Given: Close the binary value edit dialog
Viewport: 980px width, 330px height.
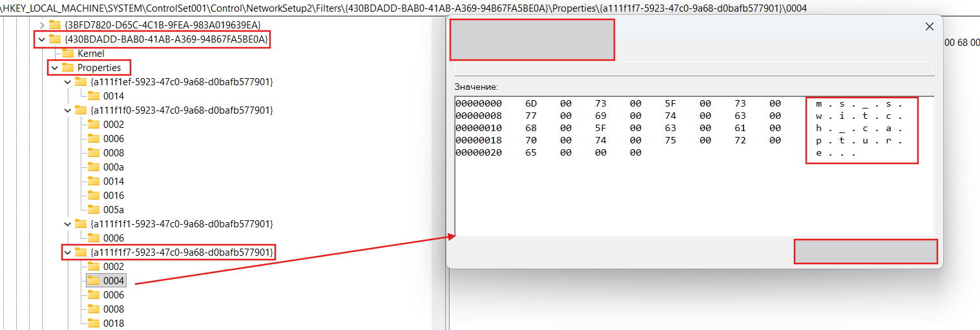Looking at the screenshot, I should pyautogui.click(x=930, y=26).
